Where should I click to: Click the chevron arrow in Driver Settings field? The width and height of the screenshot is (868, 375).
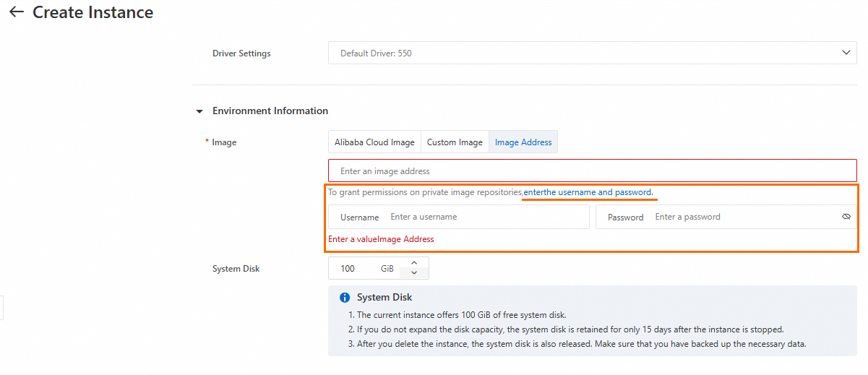coord(846,53)
